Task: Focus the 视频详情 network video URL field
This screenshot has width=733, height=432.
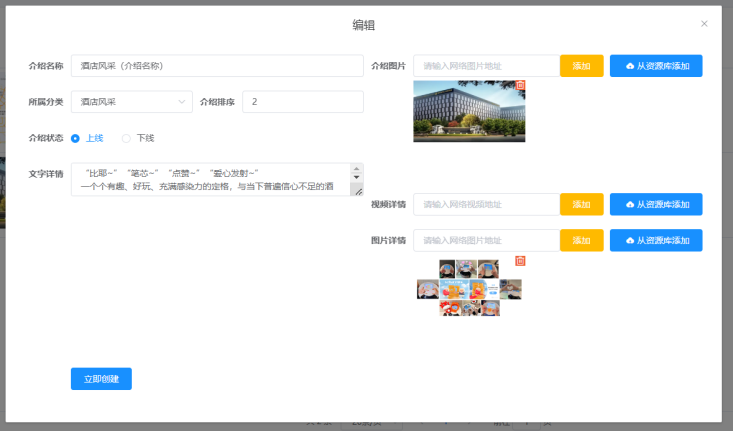Action: [486, 204]
